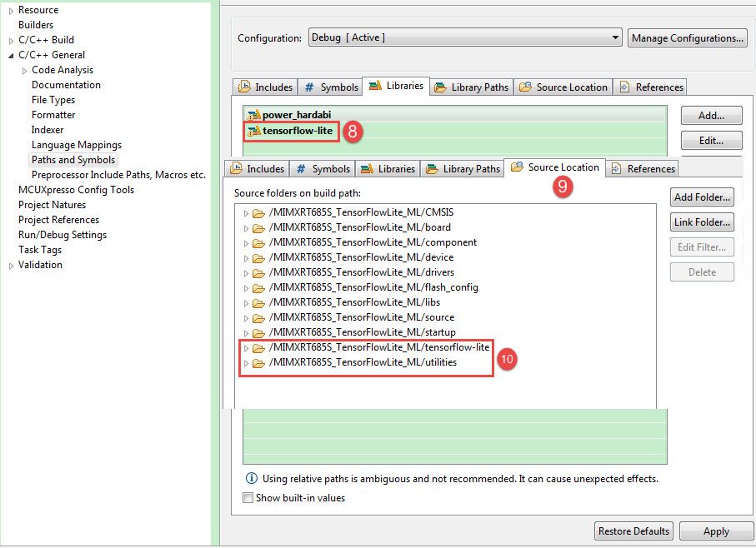The width and height of the screenshot is (756, 548).
Task: Click the utilities source folder icon
Action: pyautogui.click(x=259, y=362)
